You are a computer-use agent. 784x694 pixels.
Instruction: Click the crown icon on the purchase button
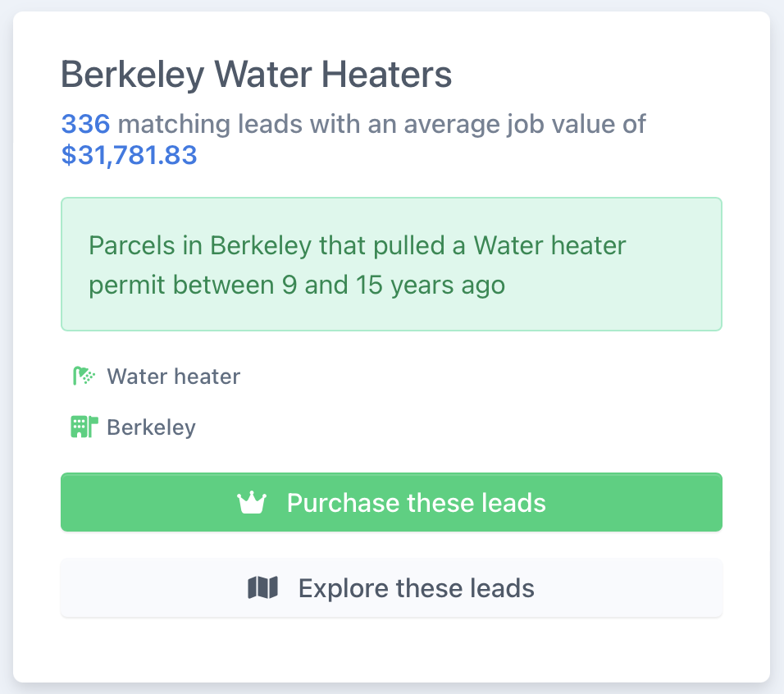tap(252, 503)
